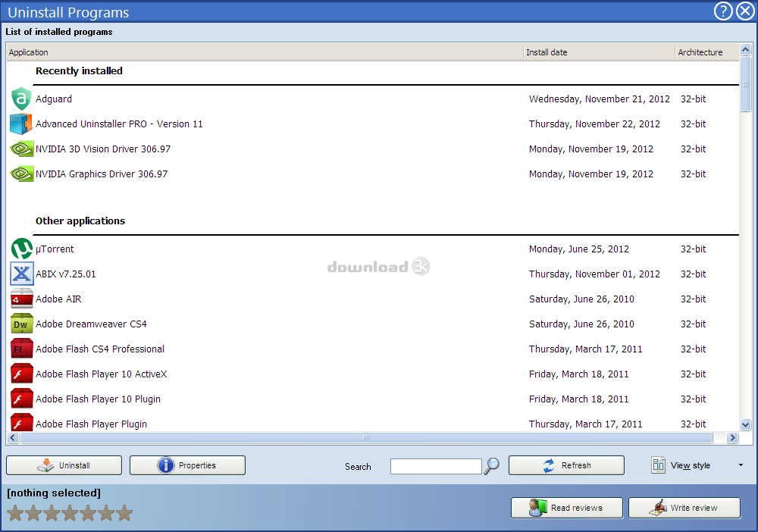Click the ABIX blue X icon
This screenshot has height=532, width=758.
pyautogui.click(x=22, y=274)
